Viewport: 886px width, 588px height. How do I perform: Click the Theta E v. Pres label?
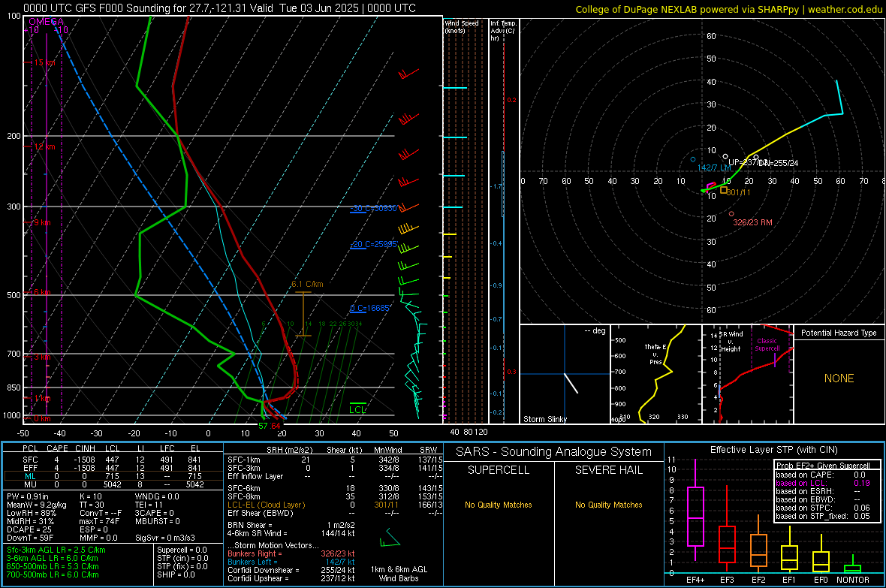pos(655,354)
